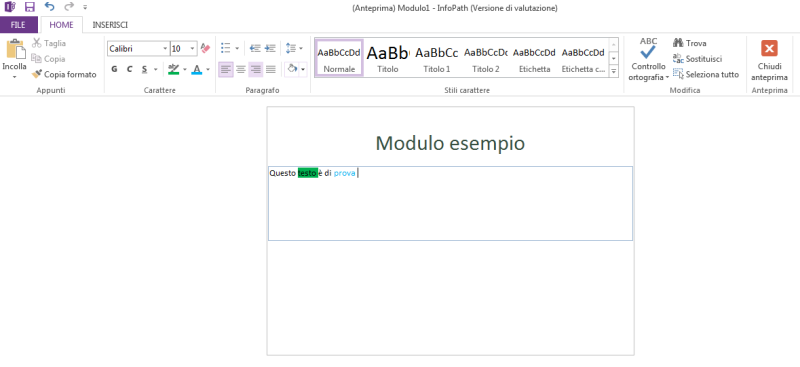This screenshot has height=367, width=800.
Task: Switch to the INSERISCI tab
Action: click(110, 25)
